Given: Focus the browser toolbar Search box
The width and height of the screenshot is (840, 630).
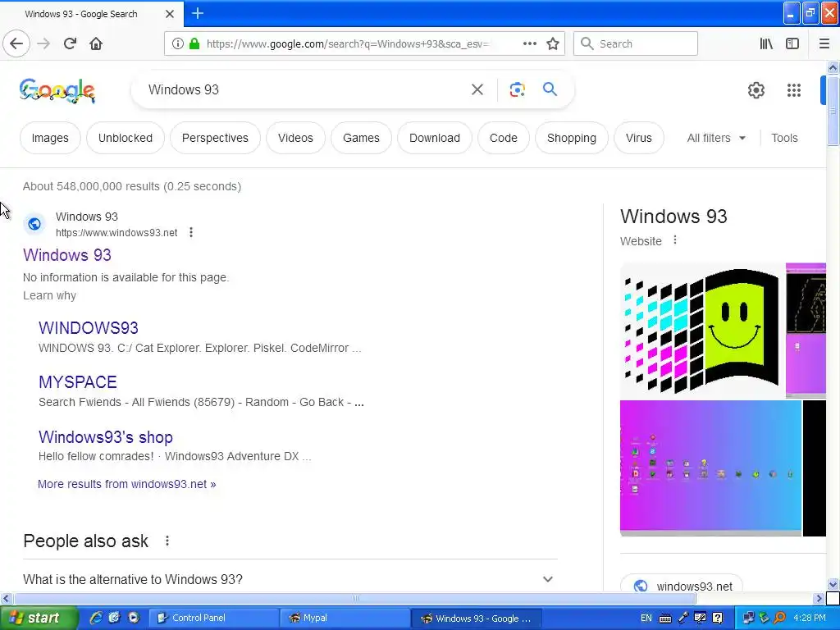Looking at the screenshot, I should point(636,43).
